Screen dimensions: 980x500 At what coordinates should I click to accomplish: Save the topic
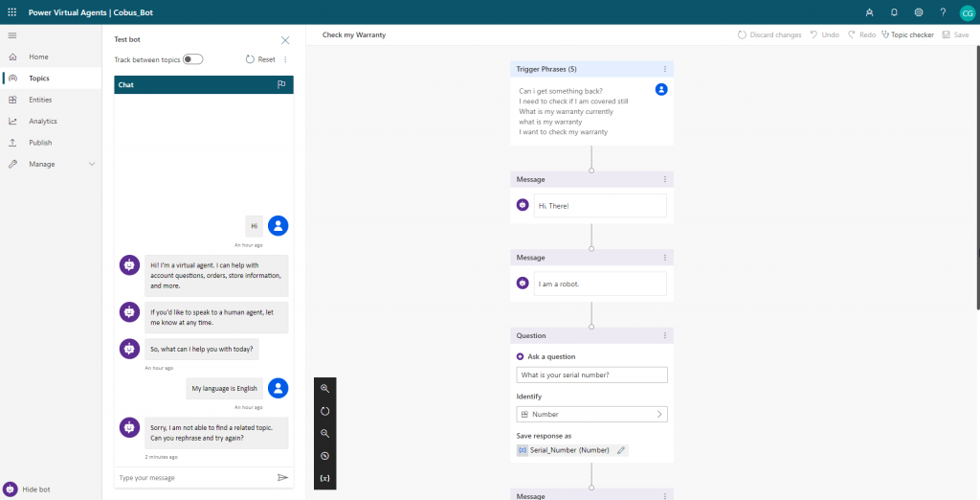pyautogui.click(x=956, y=35)
